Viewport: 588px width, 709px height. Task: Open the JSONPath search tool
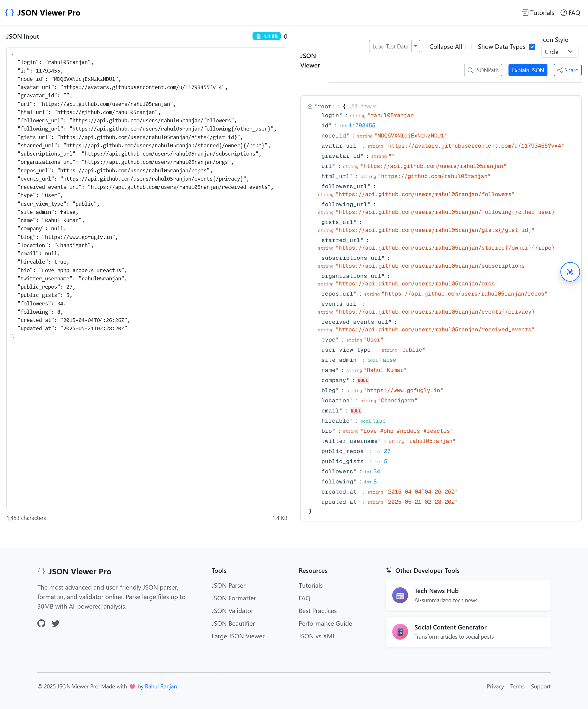[483, 70]
